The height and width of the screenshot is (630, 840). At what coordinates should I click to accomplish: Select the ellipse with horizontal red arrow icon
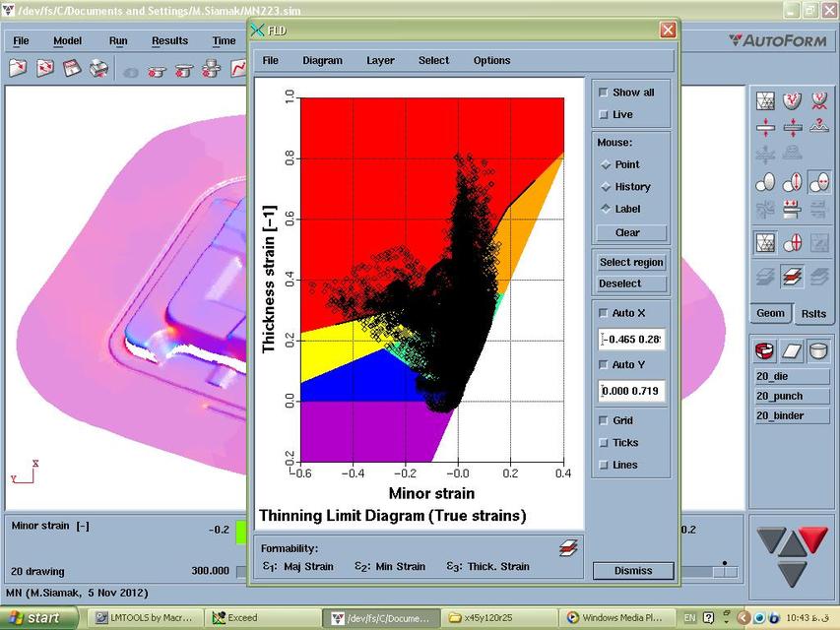tap(819, 183)
